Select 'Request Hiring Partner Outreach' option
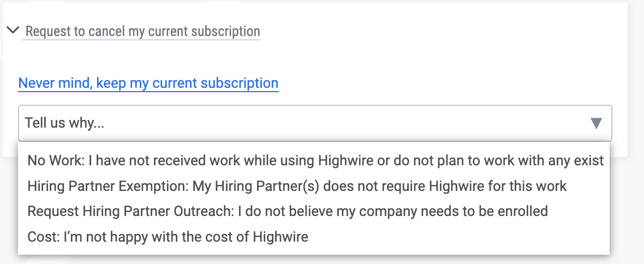This screenshot has height=264, width=644. pos(288,212)
